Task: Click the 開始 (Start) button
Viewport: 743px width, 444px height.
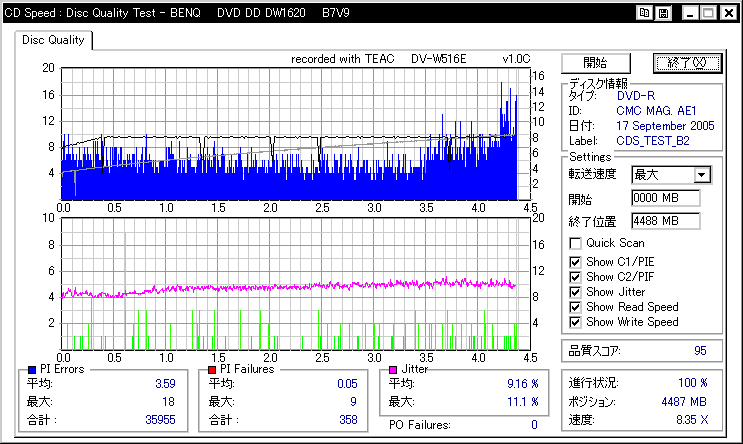Action: (596, 63)
